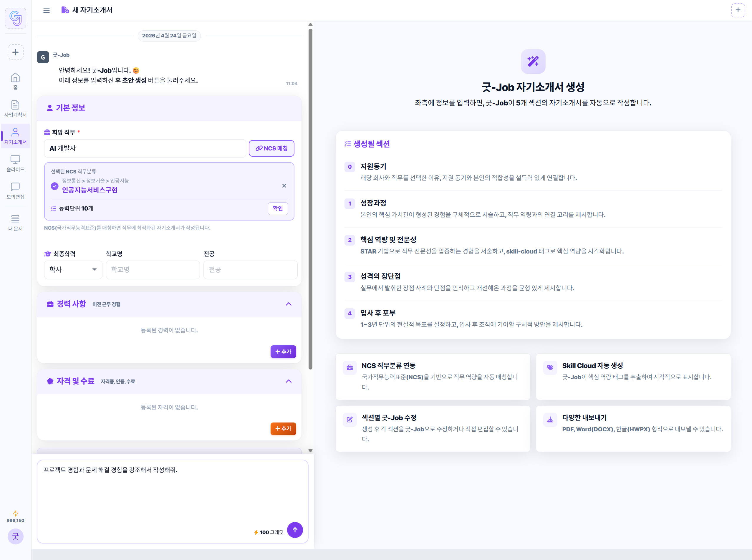Screen dimensions: 752x560
Task: Click the dashed plus icon in left sidebar
Action: [x=15, y=52]
